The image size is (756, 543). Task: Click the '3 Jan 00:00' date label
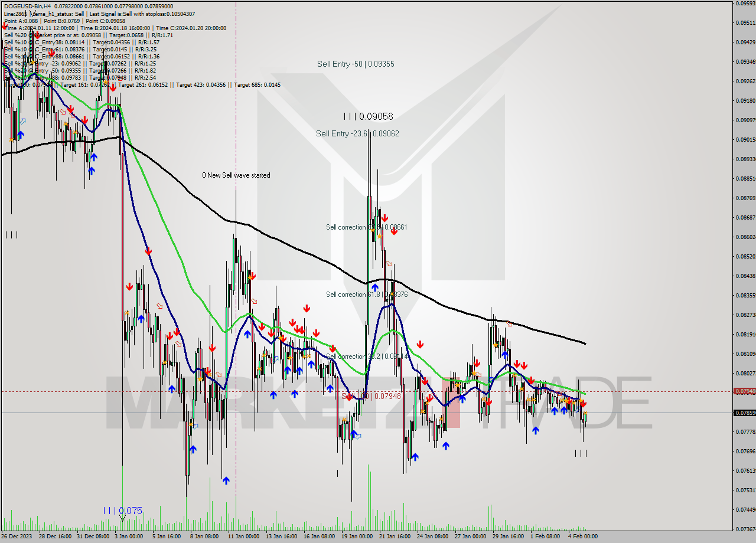pos(129,537)
